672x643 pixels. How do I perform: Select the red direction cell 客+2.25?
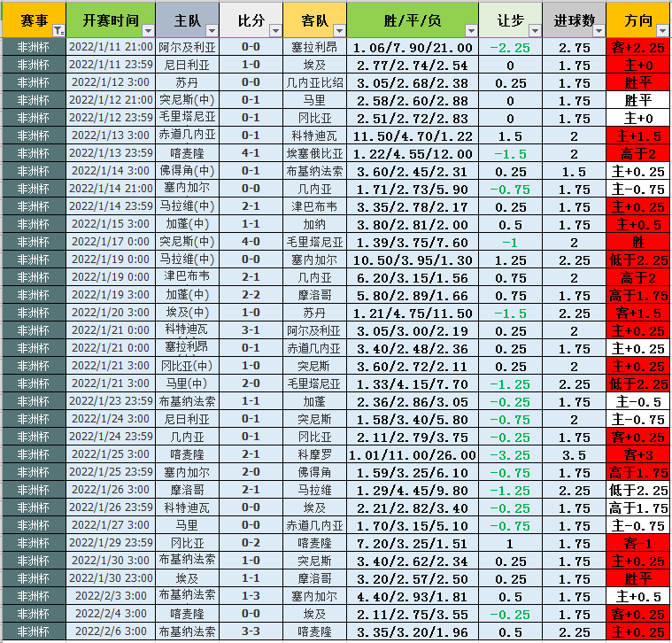(638, 47)
